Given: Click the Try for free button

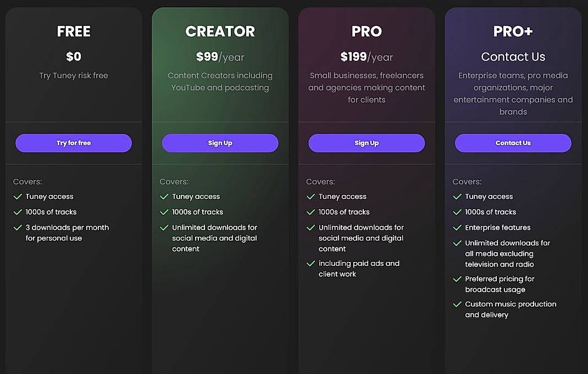Looking at the screenshot, I should (73, 143).
